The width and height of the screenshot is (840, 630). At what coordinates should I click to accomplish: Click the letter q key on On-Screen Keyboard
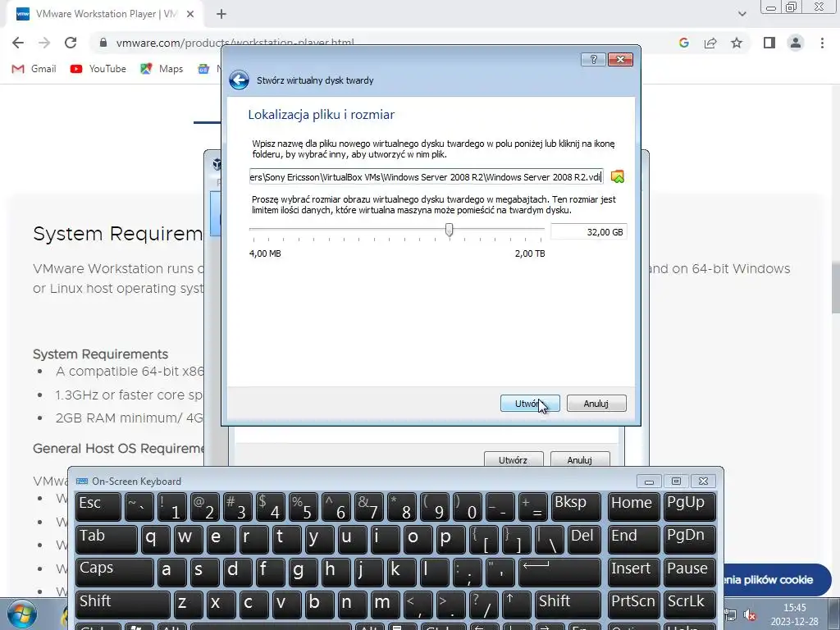coord(156,540)
